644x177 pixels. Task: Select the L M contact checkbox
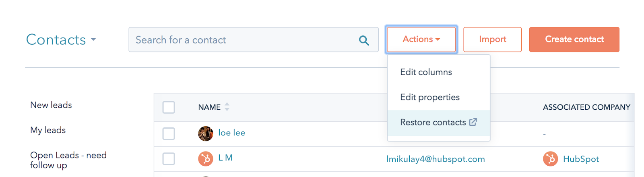(169, 158)
